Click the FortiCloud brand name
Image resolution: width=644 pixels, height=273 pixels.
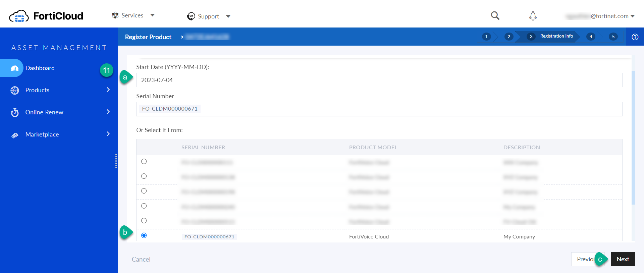[58, 16]
